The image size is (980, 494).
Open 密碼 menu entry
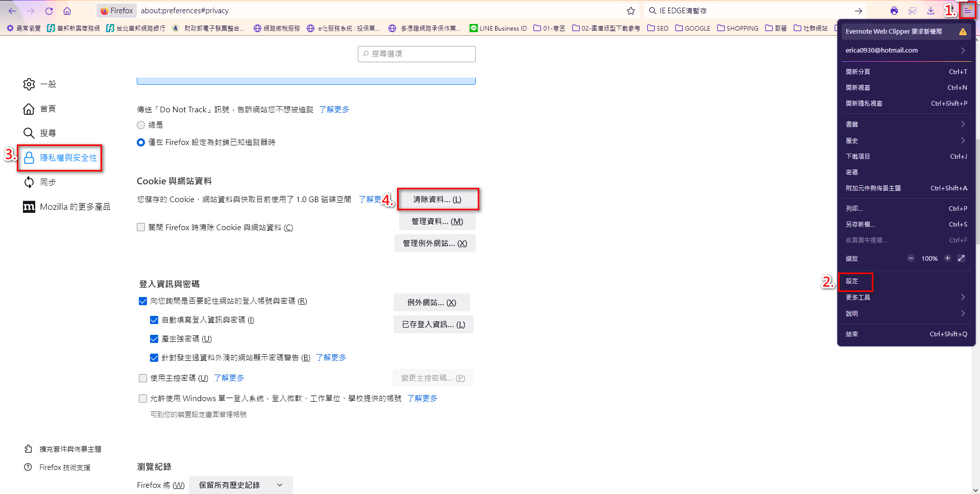(906, 172)
